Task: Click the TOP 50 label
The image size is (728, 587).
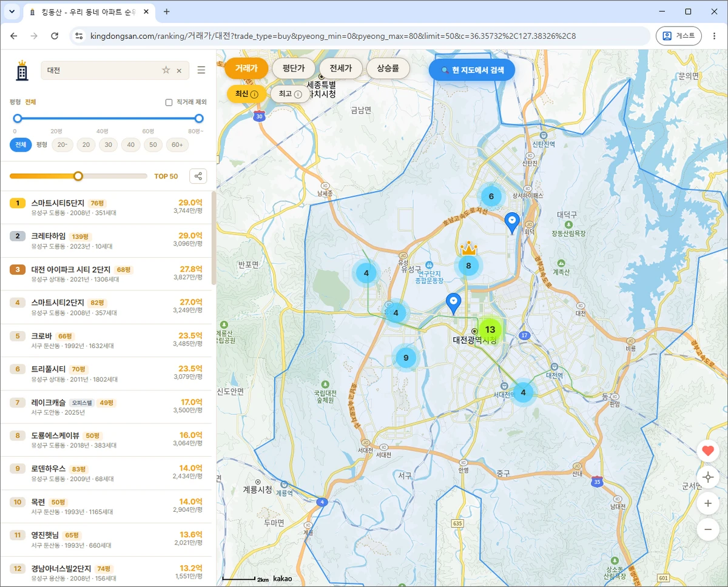Action: point(166,176)
